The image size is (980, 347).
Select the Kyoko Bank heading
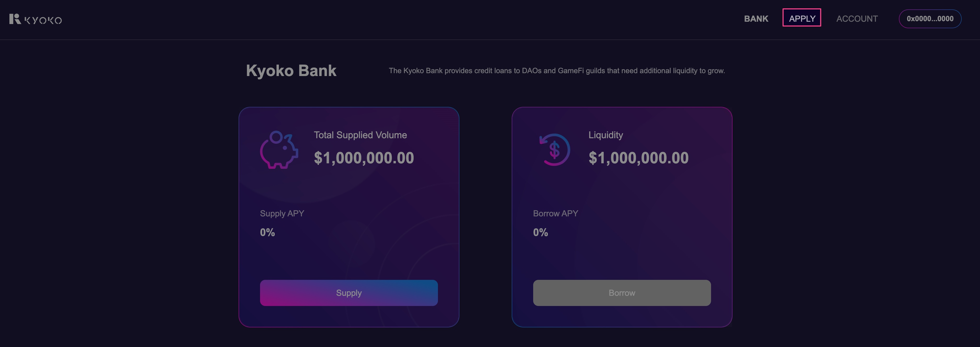(291, 71)
